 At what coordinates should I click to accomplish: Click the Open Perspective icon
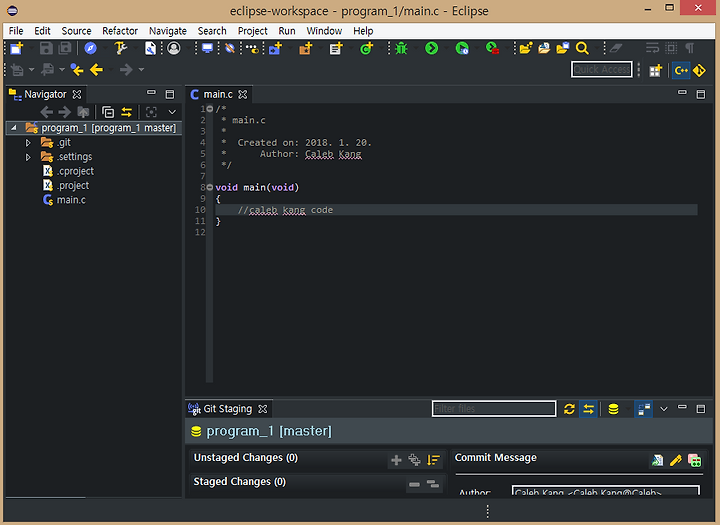(x=655, y=71)
